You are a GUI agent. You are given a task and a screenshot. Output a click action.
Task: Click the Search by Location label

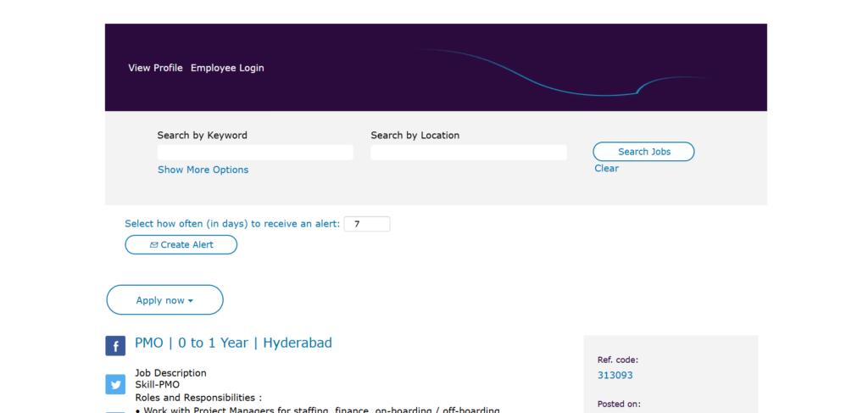point(415,135)
